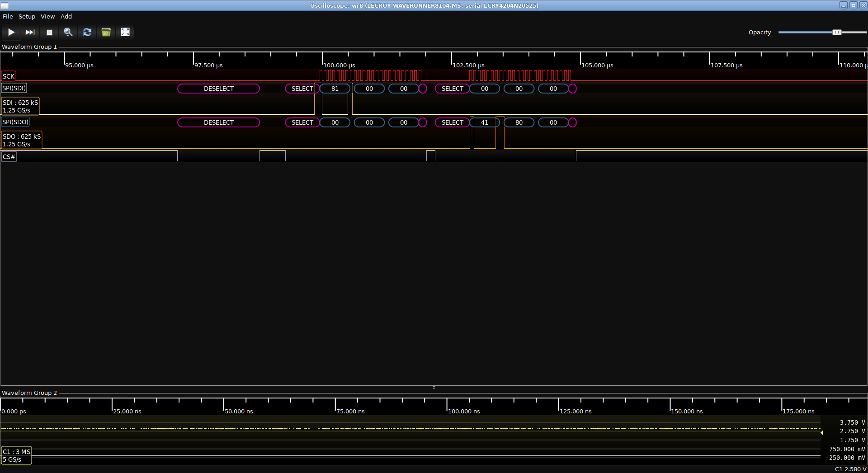Click the C1 3 MS channel label
The height and width of the screenshot is (473, 868).
[x=17, y=455]
